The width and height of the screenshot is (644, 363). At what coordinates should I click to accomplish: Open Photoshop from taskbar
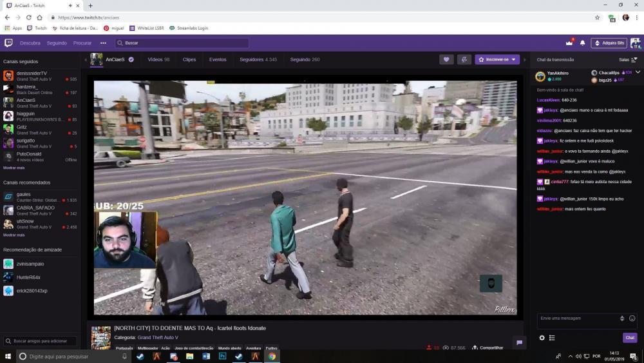[222, 357]
